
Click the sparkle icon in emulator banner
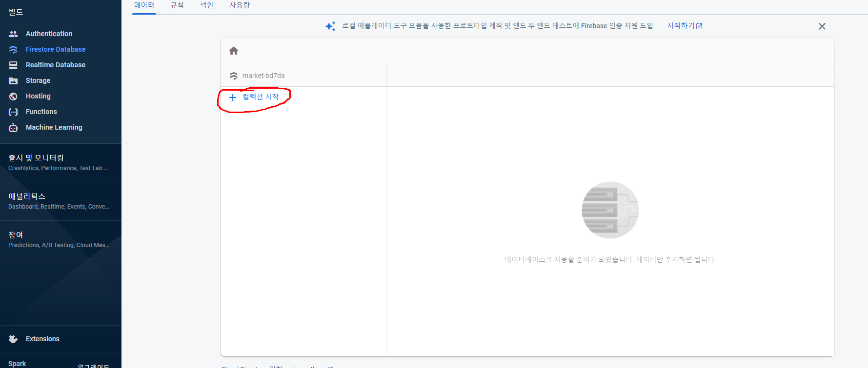pos(330,26)
